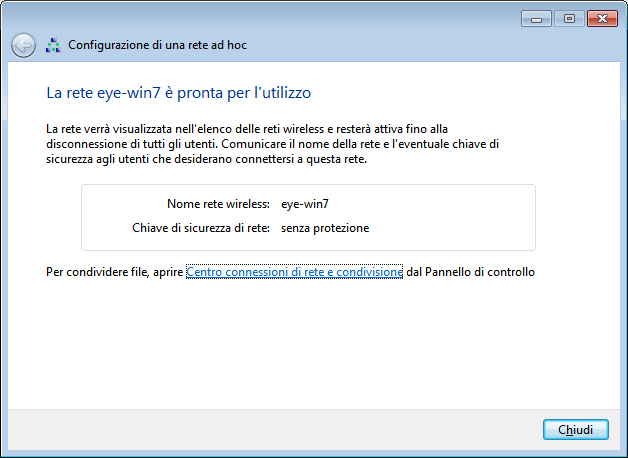Screen dimensions: 628x458
Task: Click the Chiudi button
Action: click(576, 430)
